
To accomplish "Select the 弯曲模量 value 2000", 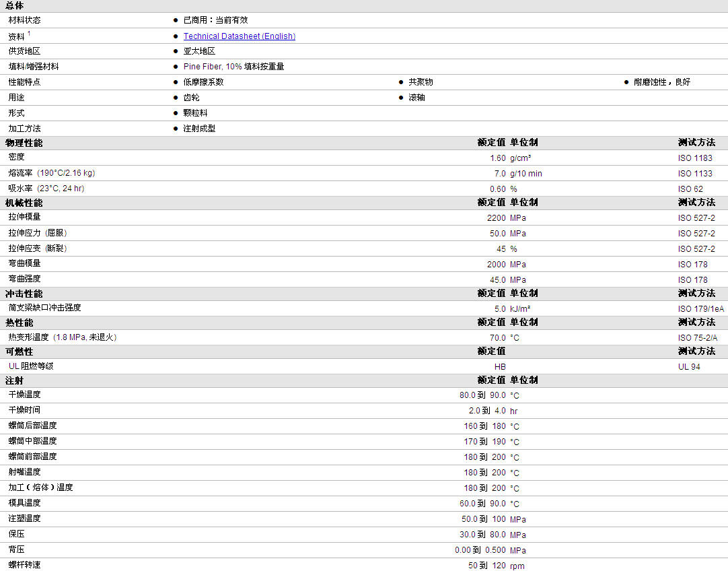I will [497, 265].
